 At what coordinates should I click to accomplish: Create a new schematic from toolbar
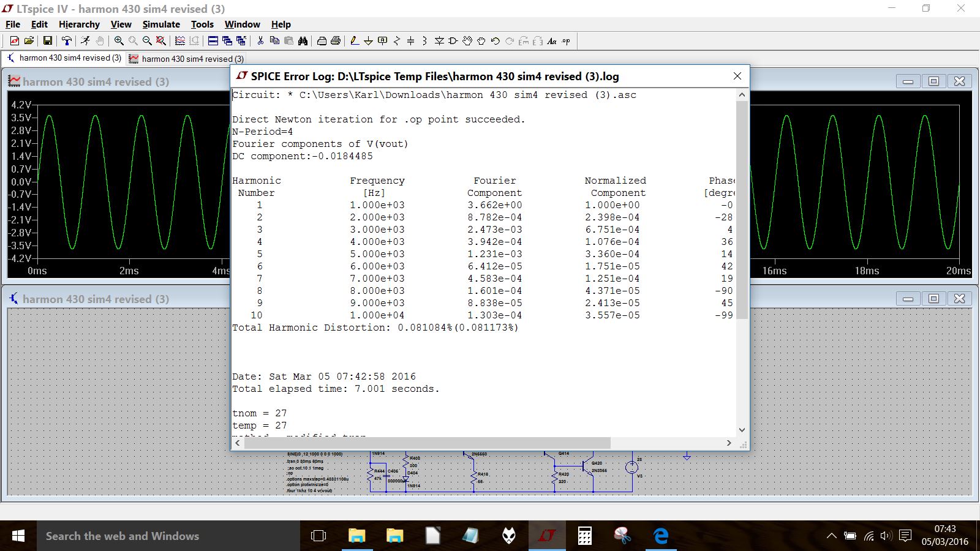click(15, 41)
